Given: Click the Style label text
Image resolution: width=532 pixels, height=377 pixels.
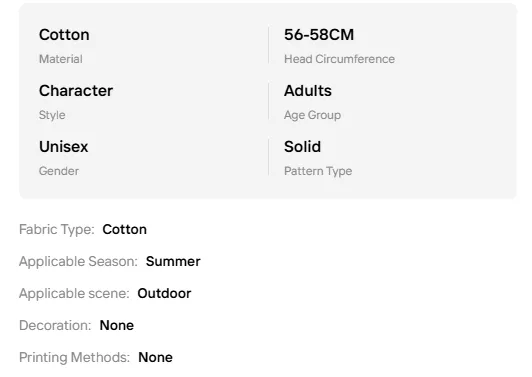Looking at the screenshot, I should (52, 115).
